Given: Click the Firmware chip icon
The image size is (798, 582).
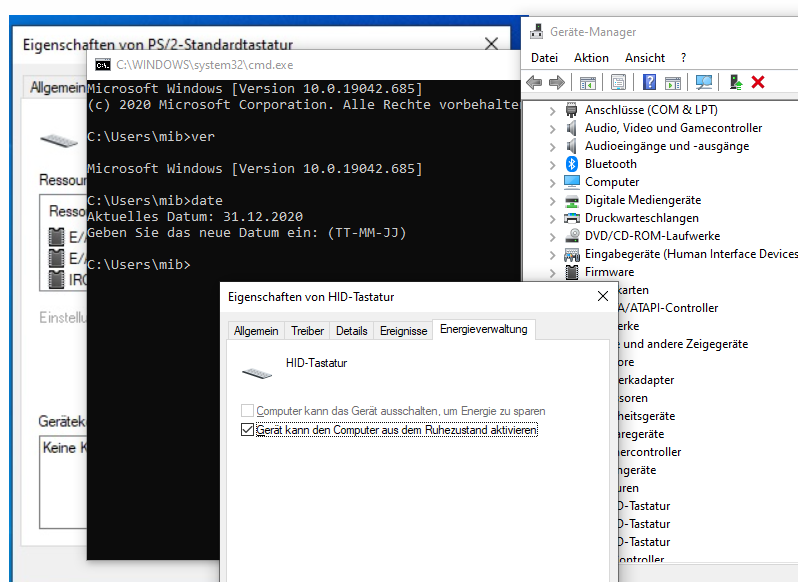Looking at the screenshot, I should (572, 272).
